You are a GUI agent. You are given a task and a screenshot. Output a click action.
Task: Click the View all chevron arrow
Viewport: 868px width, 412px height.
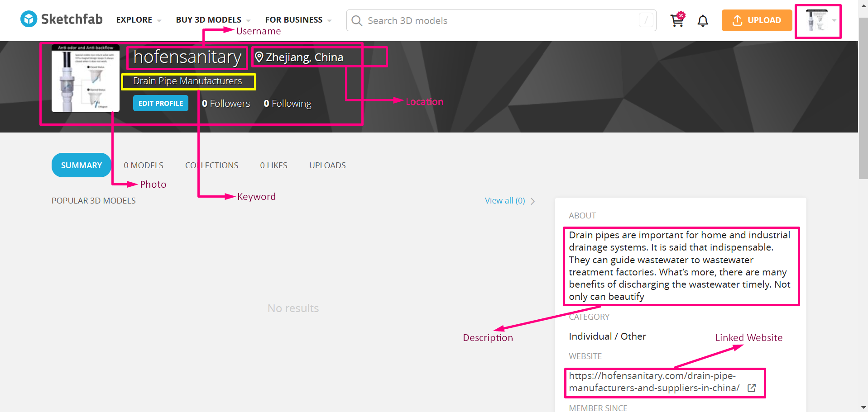[x=533, y=201]
